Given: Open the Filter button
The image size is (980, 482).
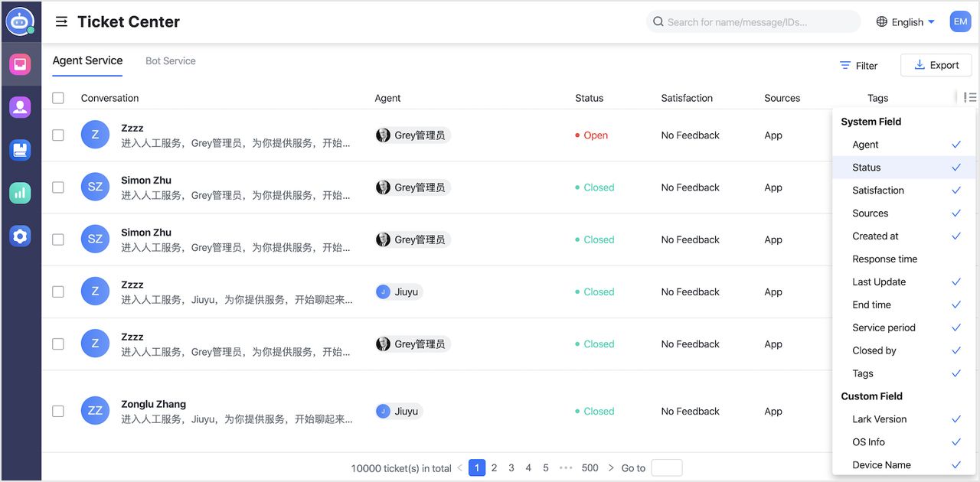Looking at the screenshot, I should [858, 66].
